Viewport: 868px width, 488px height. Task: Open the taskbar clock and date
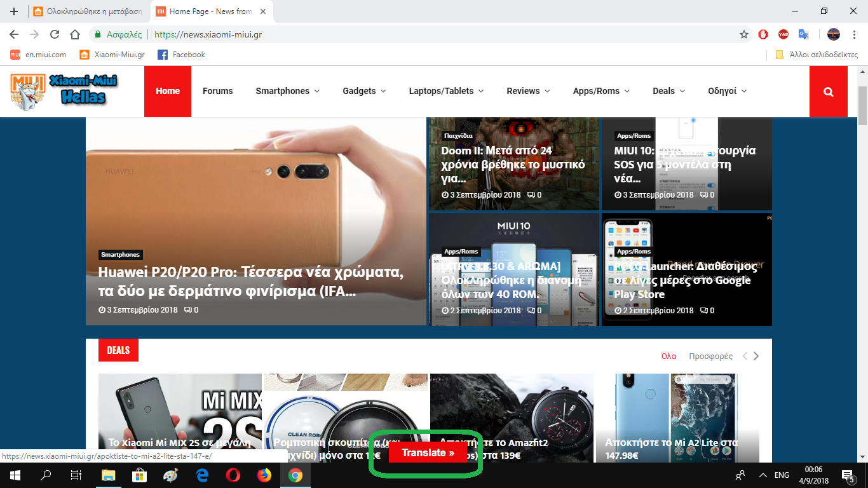click(x=813, y=475)
